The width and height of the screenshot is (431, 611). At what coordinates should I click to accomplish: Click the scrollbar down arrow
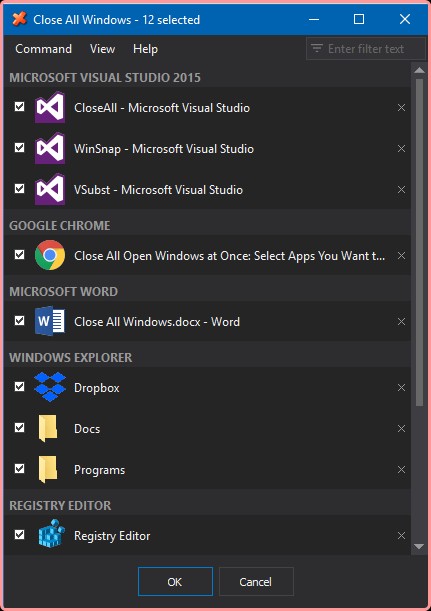click(419, 546)
